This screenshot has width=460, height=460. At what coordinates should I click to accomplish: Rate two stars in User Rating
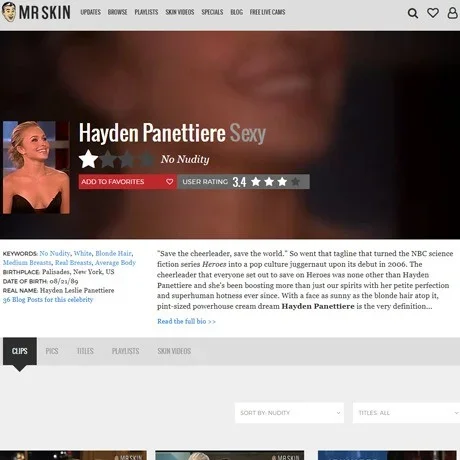coord(269,182)
